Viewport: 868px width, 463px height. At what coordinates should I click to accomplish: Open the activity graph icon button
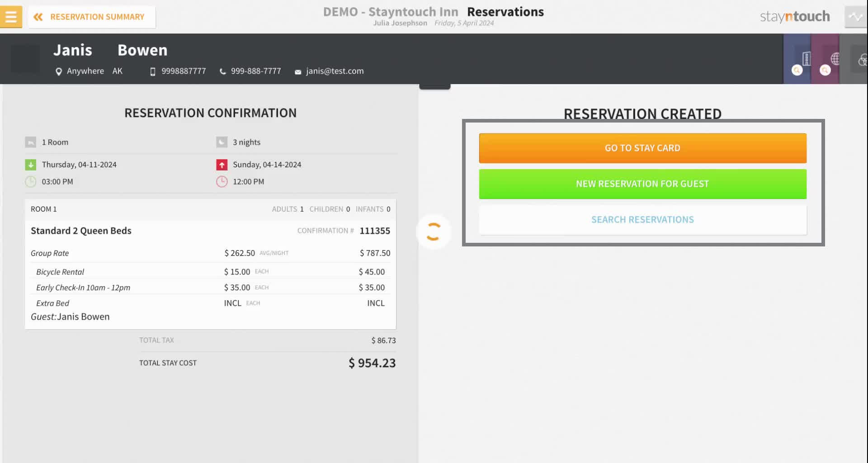tap(855, 17)
